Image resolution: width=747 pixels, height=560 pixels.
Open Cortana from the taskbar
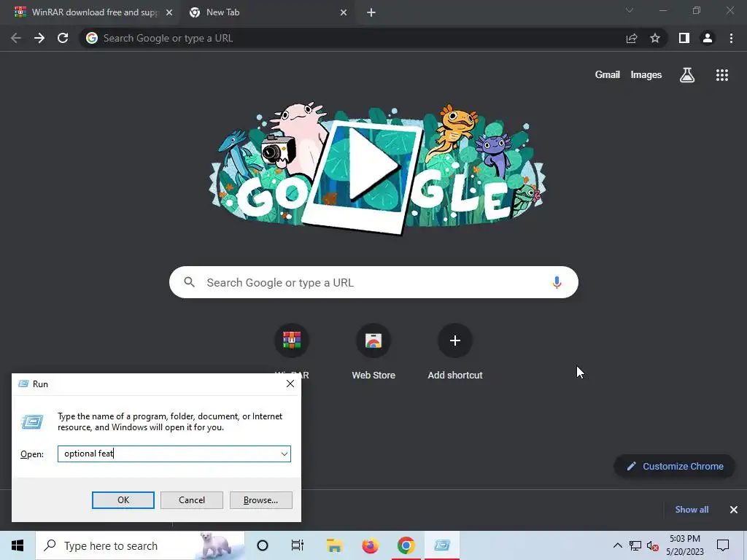pos(263,545)
